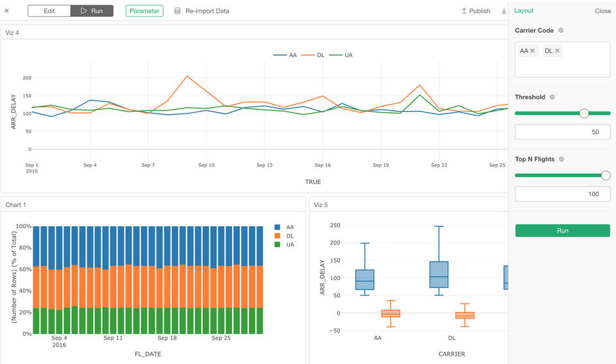Open Top N Flights settings gear
This screenshot has width=616, height=364.
point(561,159)
